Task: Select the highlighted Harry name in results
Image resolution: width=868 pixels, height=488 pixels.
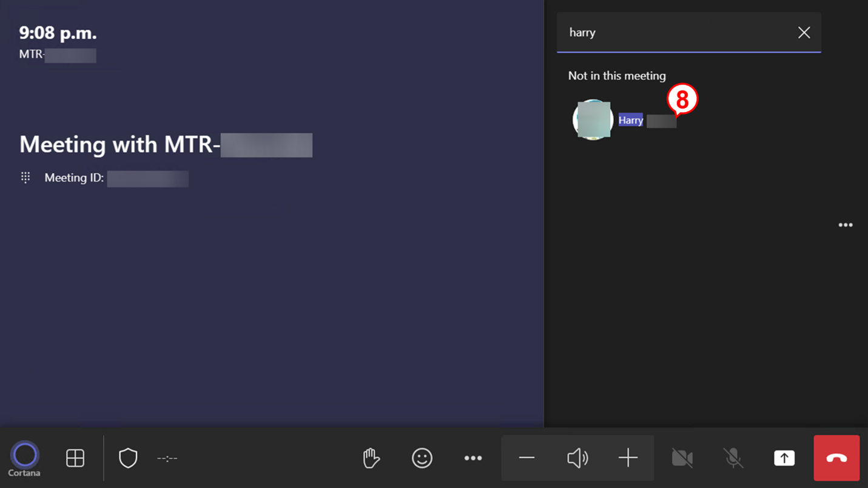Action: coord(631,120)
